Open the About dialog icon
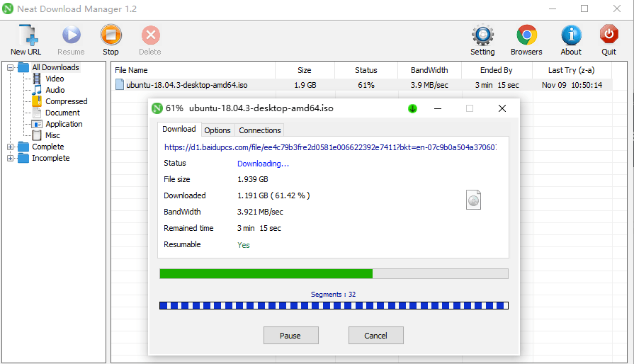 click(571, 35)
